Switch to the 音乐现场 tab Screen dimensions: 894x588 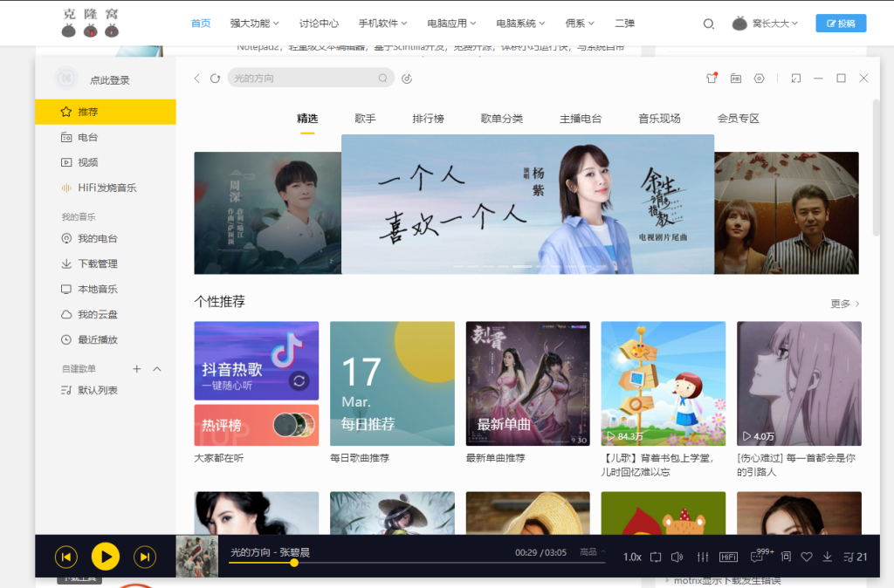[660, 119]
